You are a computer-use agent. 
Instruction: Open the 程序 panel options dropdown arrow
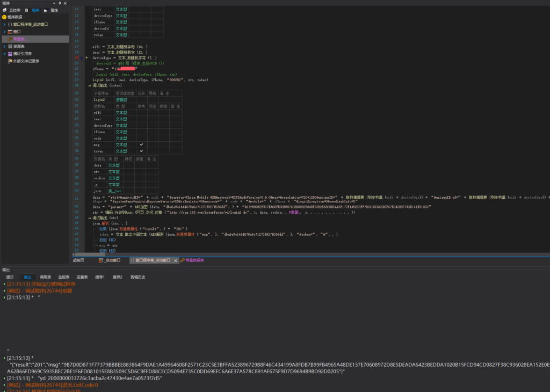[x=54, y=3]
